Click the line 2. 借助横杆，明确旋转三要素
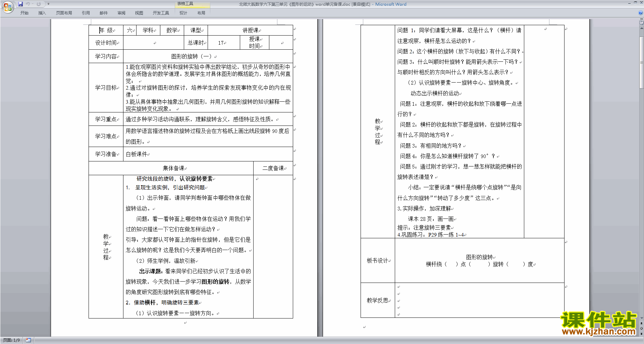 pos(162,302)
